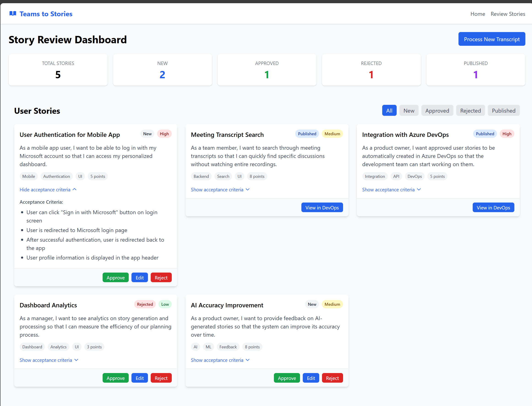Open the Review Stories nav link

pyautogui.click(x=507, y=14)
